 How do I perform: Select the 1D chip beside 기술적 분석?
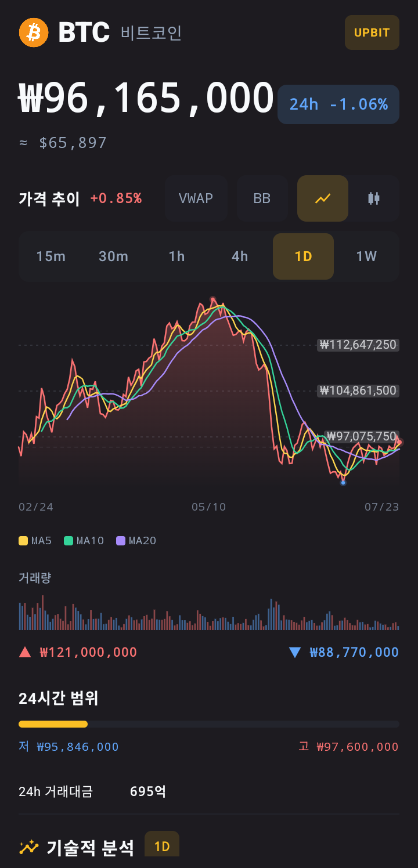click(162, 845)
